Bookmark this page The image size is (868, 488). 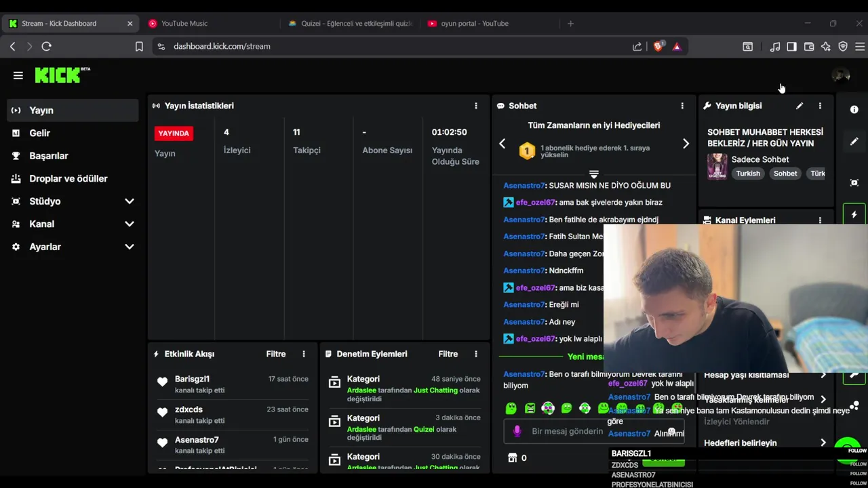click(x=139, y=46)
